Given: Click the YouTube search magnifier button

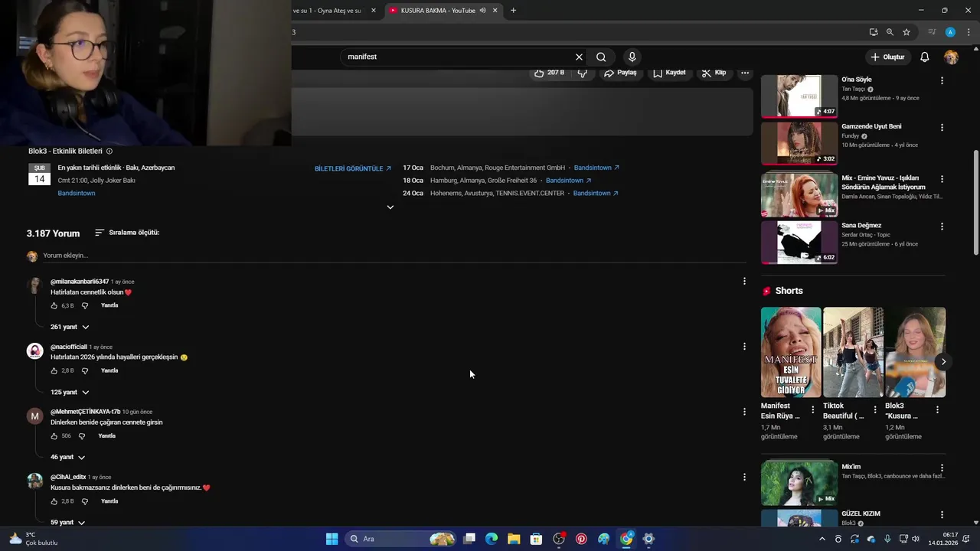Looking at the screenshot, I should [x=601, y=57].
